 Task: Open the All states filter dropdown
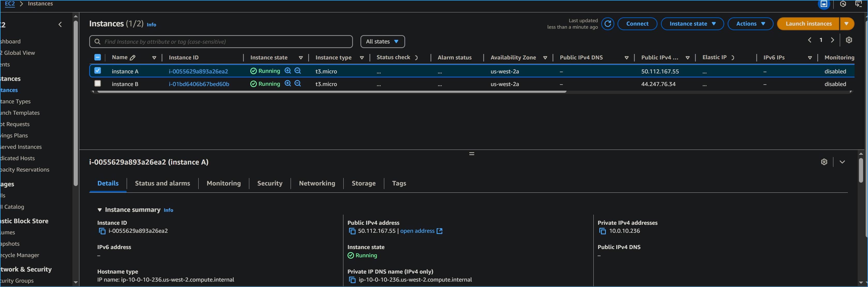382,41
